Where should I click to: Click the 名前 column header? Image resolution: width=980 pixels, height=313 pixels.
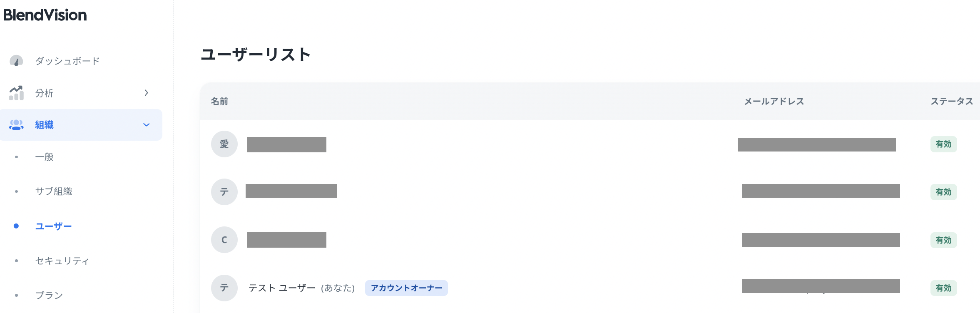tap(219, 102)
